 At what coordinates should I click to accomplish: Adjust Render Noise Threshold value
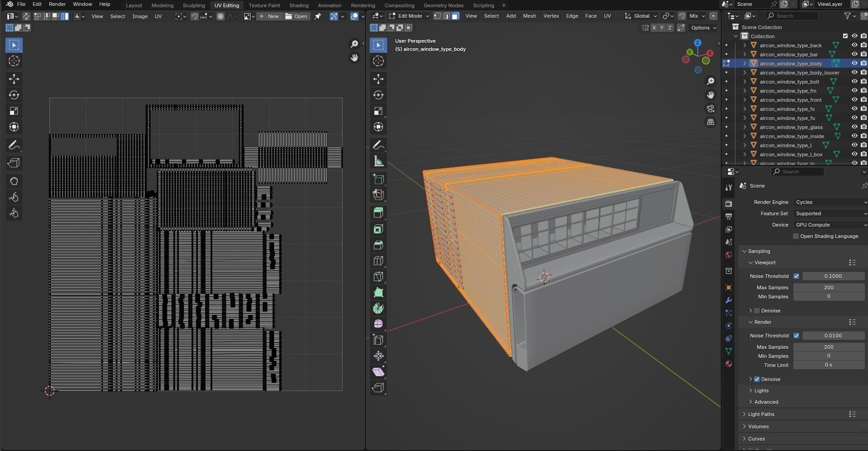pos(833,336)
